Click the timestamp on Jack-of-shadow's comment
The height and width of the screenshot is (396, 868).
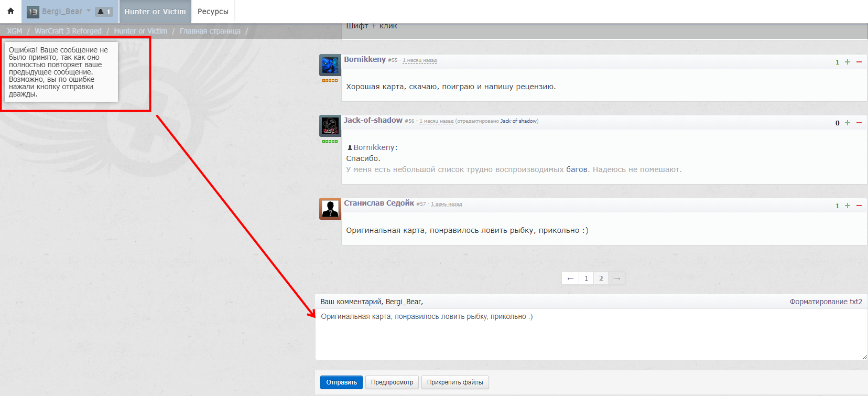coord(436,121)
